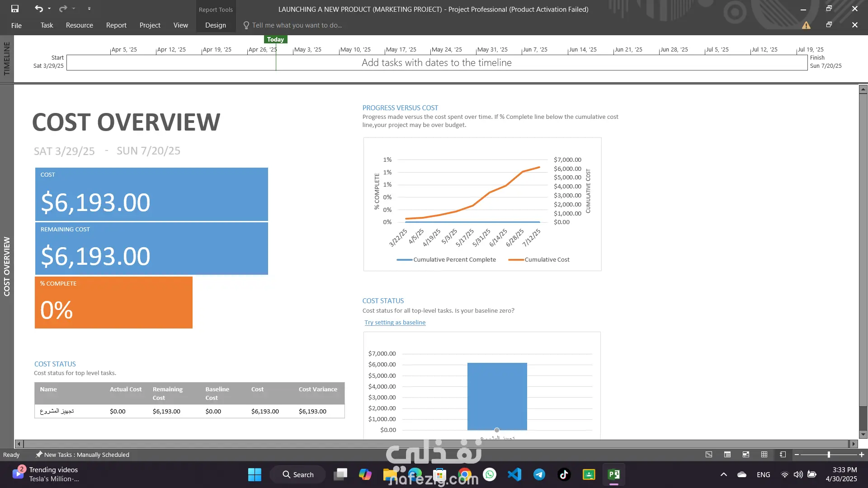Switch to Team Planner view icon

point(746,455)
